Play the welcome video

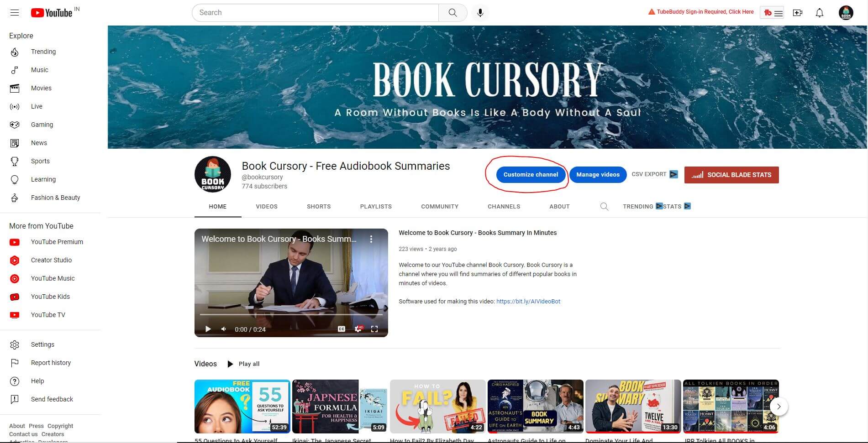(208, 329)
